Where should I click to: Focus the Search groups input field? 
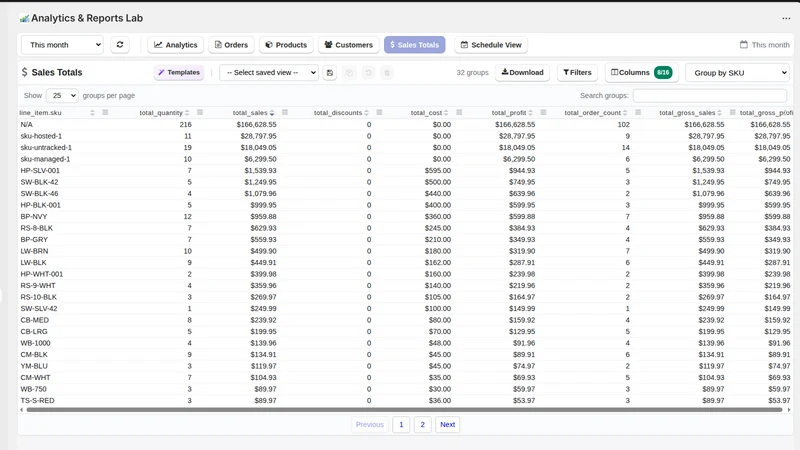pyautogui.click(x=710, y=95)
